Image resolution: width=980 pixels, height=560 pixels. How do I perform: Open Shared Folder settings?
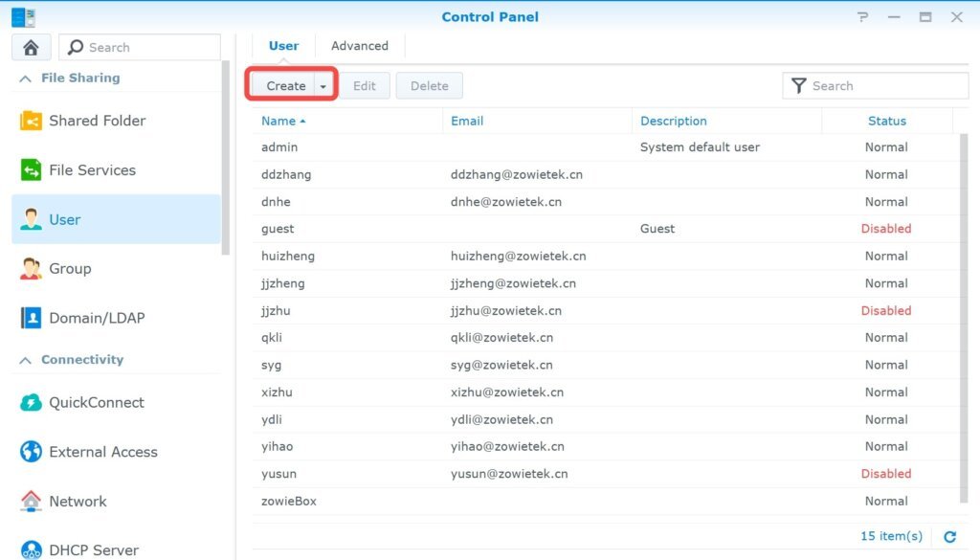pos(97,121)
